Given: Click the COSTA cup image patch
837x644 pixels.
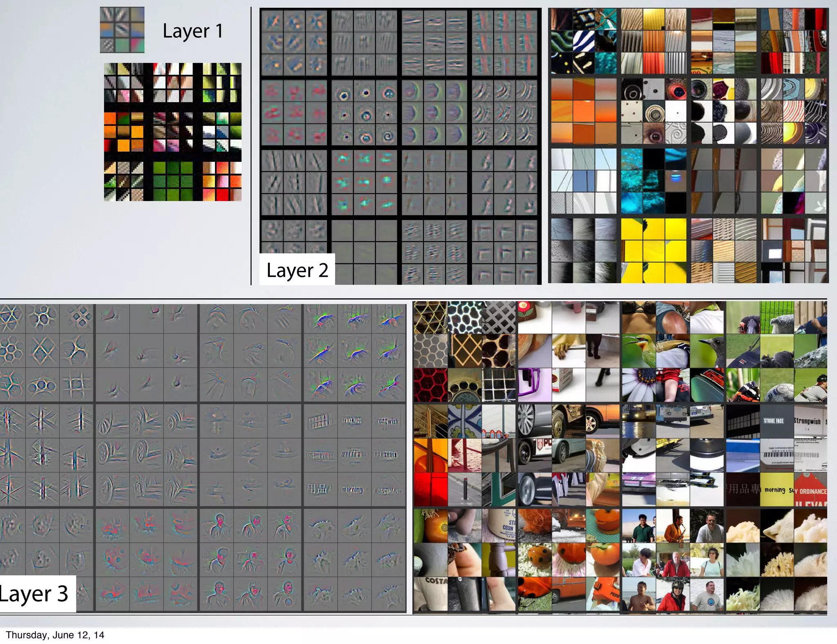Looking at the screenshot, I should click(430, 593).
